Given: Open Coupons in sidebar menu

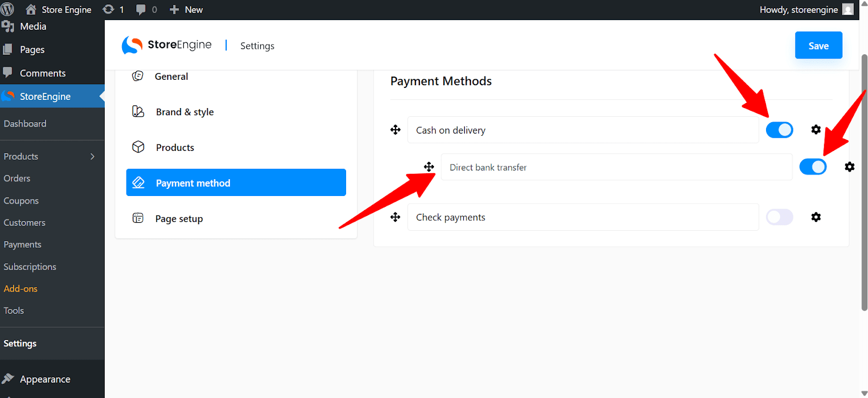Looking at the screenshot, I should [21, 200].
